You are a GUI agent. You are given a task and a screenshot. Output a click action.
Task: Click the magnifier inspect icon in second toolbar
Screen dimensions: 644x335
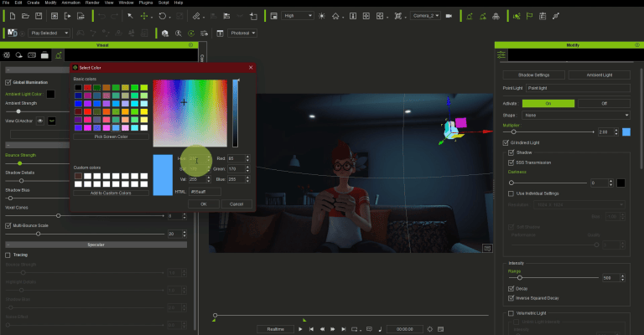point(179,33)
